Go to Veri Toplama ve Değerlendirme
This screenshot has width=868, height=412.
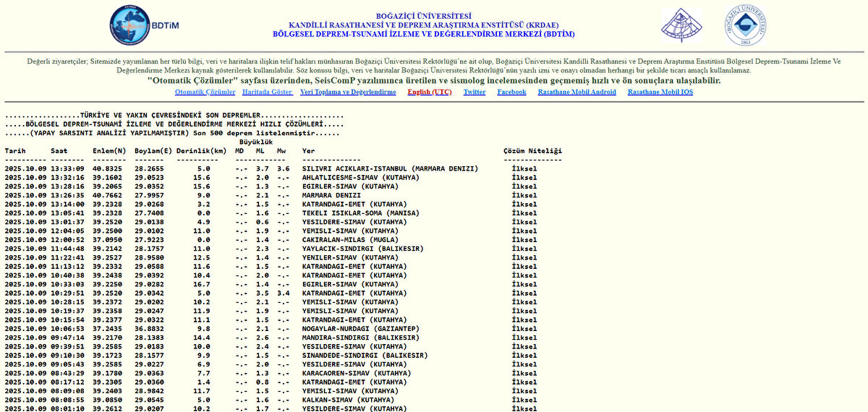coord(348,92)
